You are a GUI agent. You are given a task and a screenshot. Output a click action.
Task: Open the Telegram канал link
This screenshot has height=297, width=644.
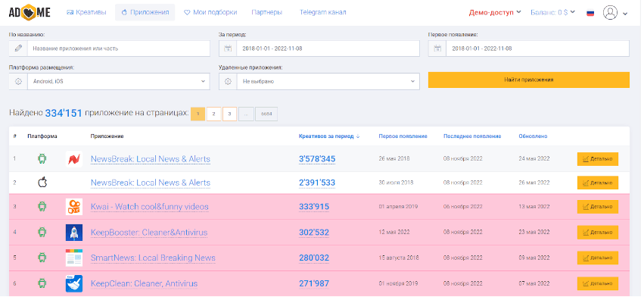coord(323,12)
